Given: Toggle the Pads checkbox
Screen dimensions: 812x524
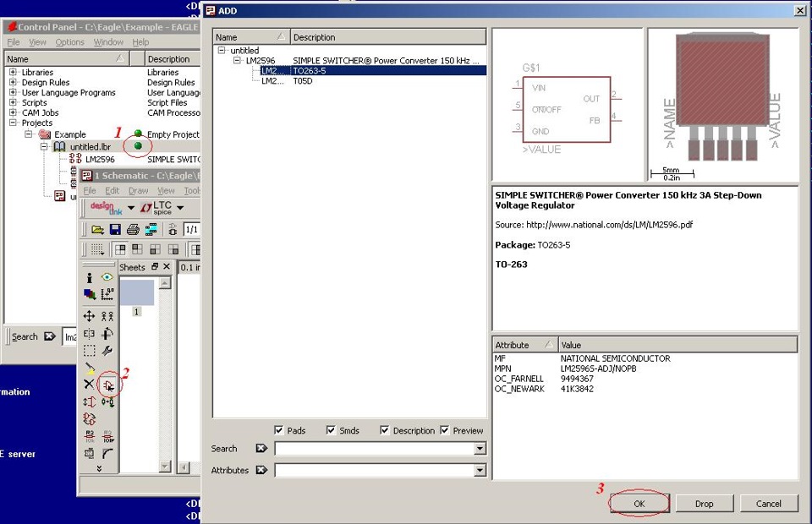Looking at the screenshot, I should click(278, 430).
